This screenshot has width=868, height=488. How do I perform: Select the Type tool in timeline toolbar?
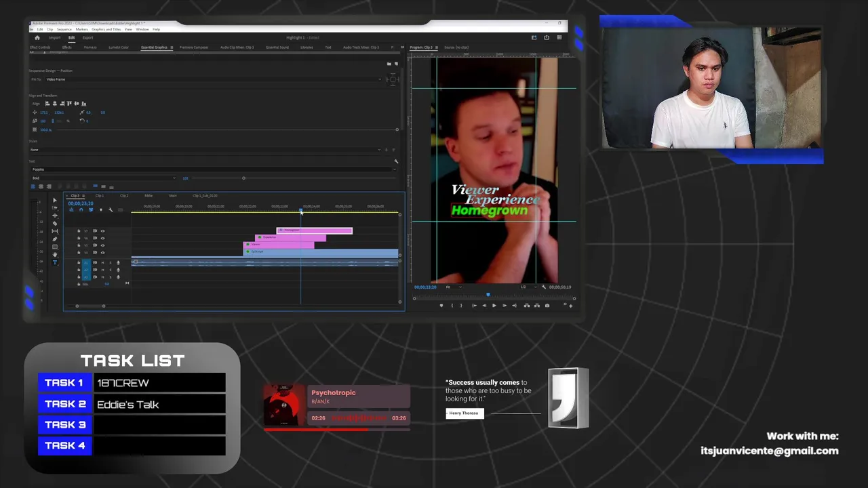pos(55,262)
